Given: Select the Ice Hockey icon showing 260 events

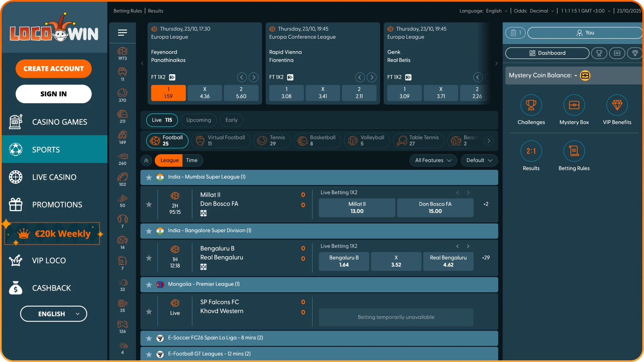Looking at the screenshot, I should pos(122,158).
